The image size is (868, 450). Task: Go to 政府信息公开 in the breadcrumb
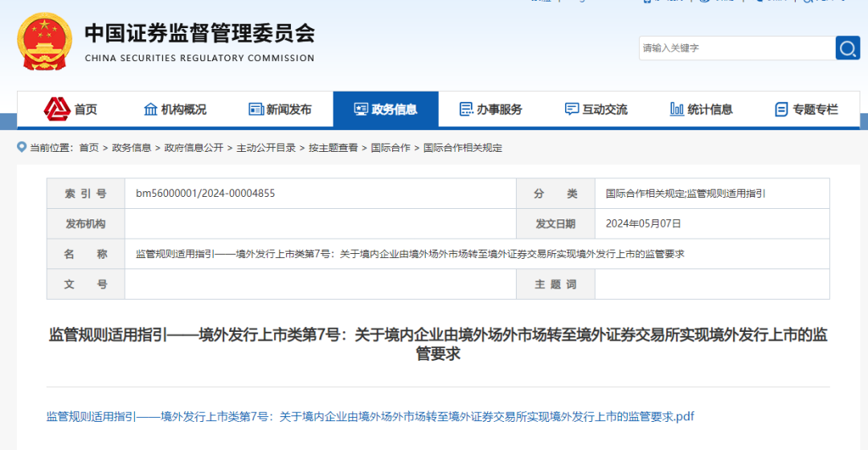(194, 148)
